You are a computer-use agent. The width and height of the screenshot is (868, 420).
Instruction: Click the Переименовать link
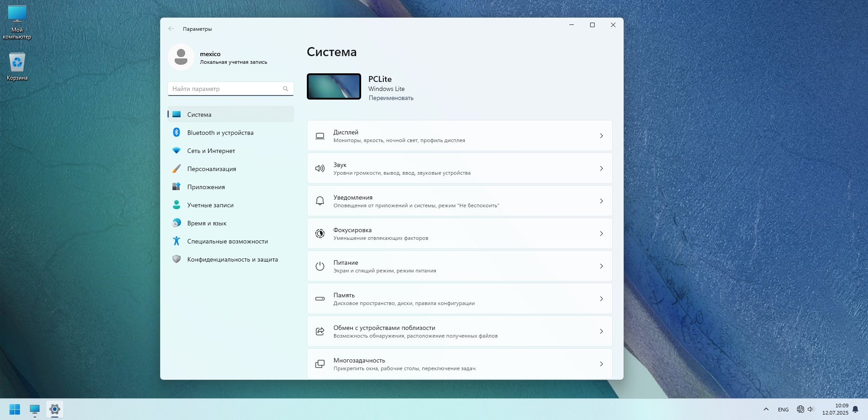(391, 98)
